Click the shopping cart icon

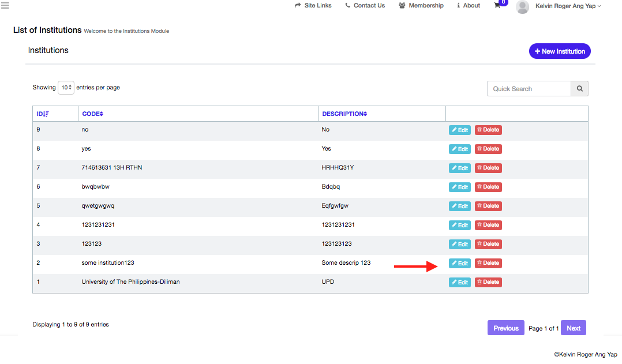click(497, 5)
